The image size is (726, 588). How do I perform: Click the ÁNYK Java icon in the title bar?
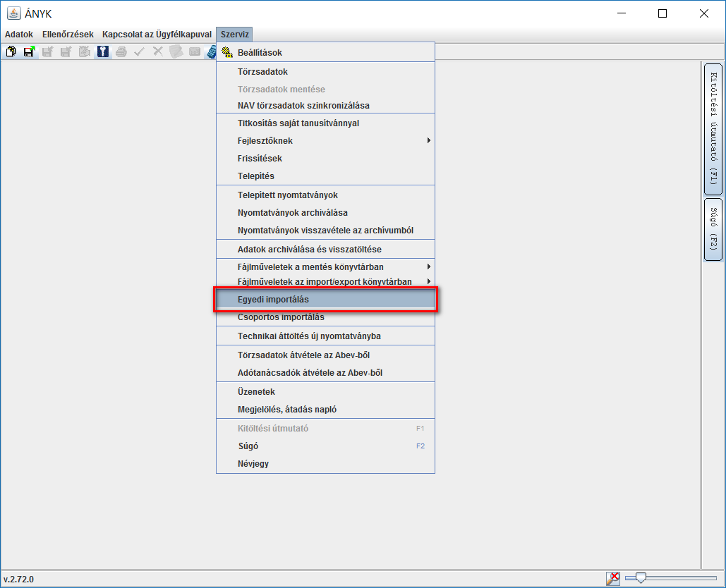point(13,13)
